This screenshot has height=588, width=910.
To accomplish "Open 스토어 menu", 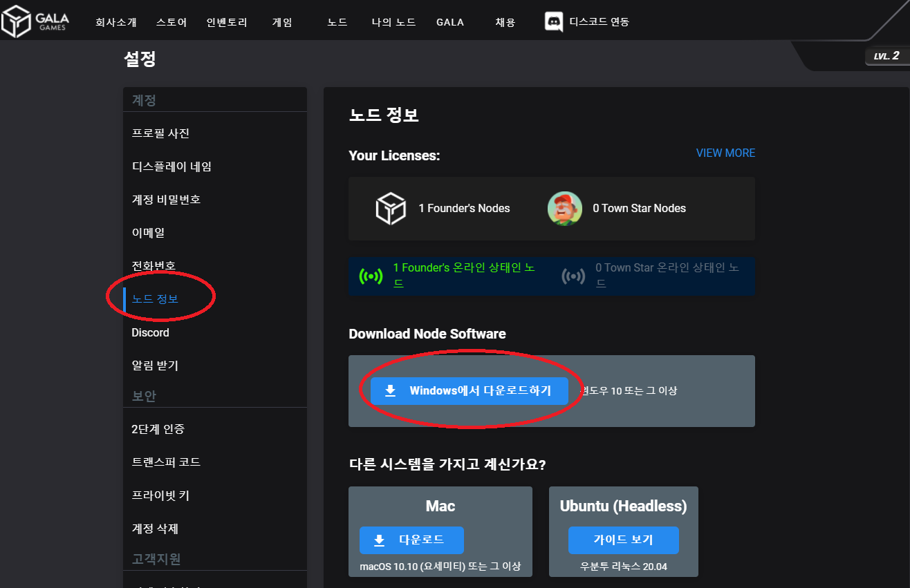I will tap(171, 22).
